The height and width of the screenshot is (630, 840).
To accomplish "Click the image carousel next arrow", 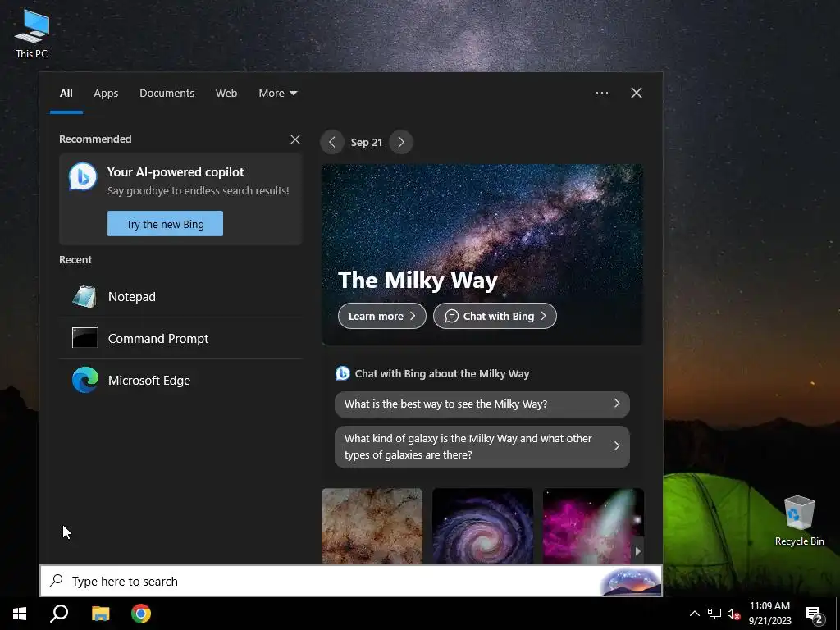I will click(637, 550).
